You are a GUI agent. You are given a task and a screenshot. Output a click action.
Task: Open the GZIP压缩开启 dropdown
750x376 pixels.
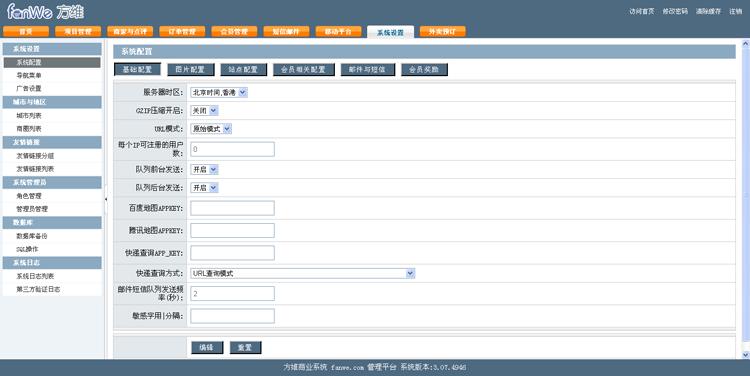point(204,111)
